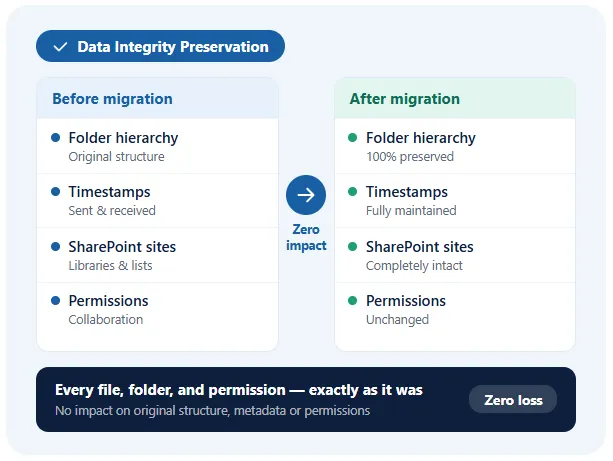
Task: Click 'Every file, folder, and permission' headline
Action: (x=239, y=390)
